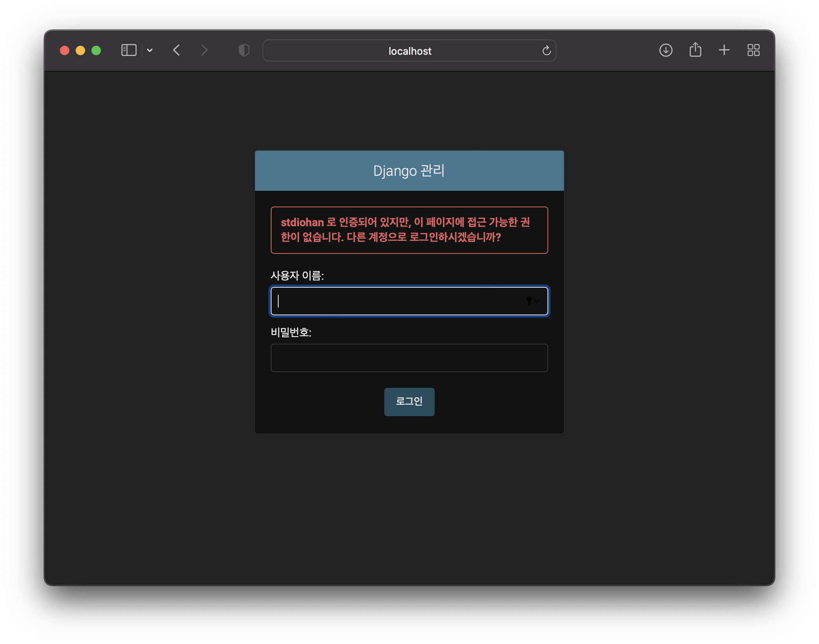Open a new tab
This screenshot has width=819, height=644.
(x=724, y=50)
